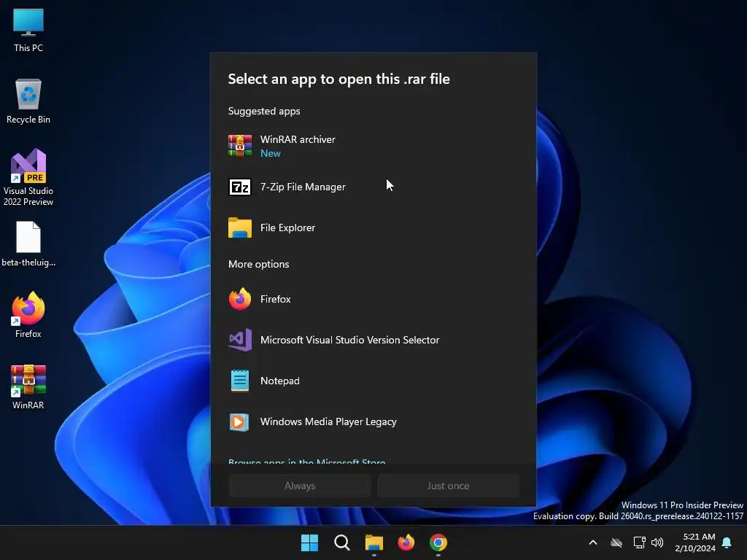Image resolution: width=747 pixels, height=560 pixels.
Task: Show hidden system tray icons
Action: click(x=593, y=542)
